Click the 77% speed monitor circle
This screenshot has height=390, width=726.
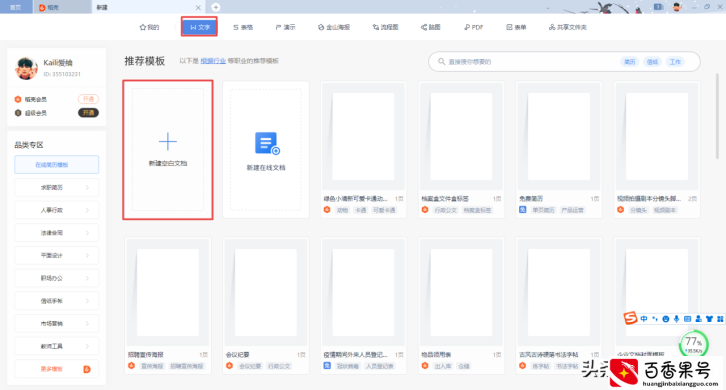693,344
